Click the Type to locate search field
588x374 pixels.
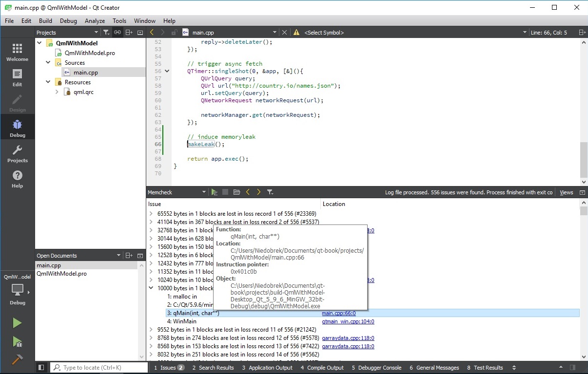coord(102,368)
